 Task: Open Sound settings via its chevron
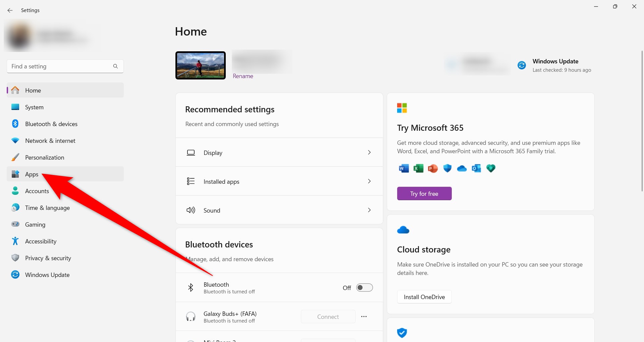tap(369, 210)
